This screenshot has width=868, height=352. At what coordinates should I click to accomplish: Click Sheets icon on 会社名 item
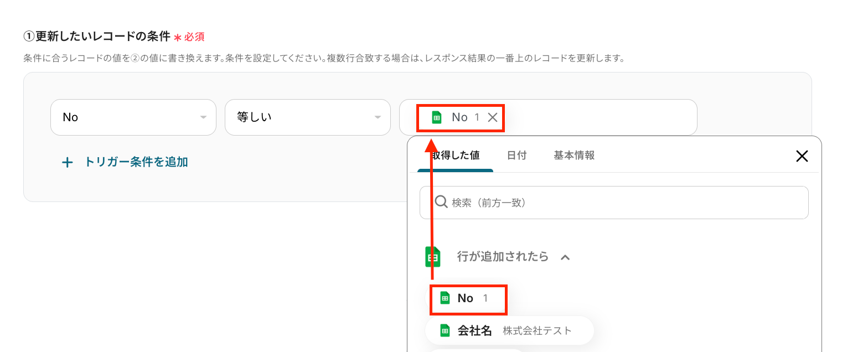tap(445, 331)
